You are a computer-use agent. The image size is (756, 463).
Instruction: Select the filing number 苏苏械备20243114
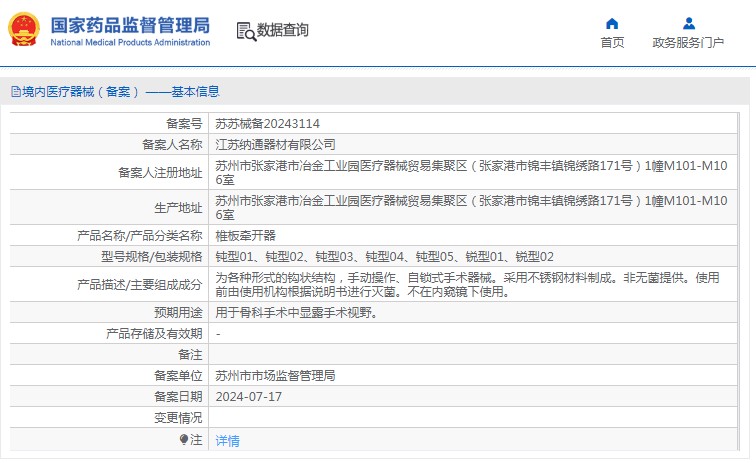268,124
